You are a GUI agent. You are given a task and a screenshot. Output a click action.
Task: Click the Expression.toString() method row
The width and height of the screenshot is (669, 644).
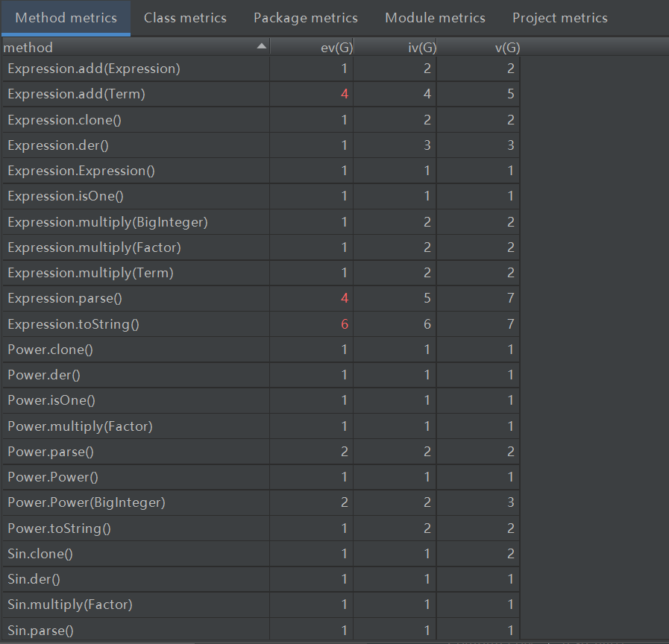[73, 324]
